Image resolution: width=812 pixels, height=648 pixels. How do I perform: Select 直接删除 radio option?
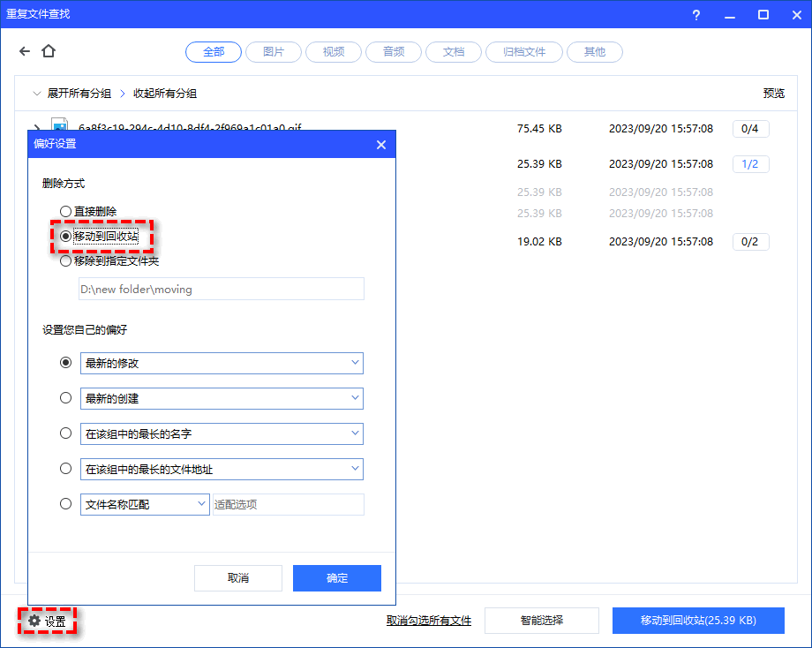pos(66,212)
